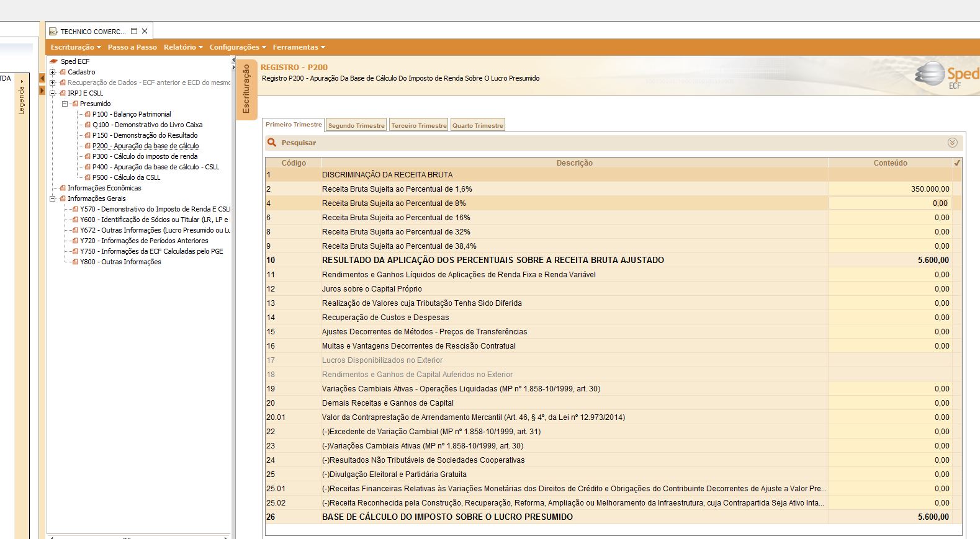Expand the Recuperação de Dados tree node
Viewport: 980px width, 539px height.
53,82
